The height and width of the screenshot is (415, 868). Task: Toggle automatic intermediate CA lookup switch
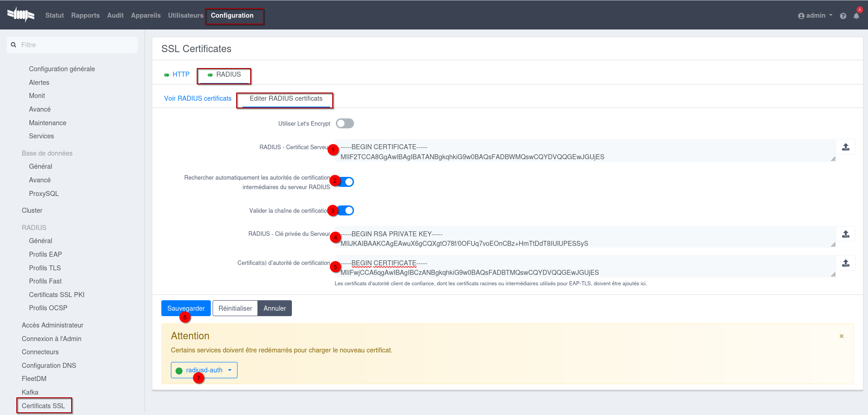point(346,182)
